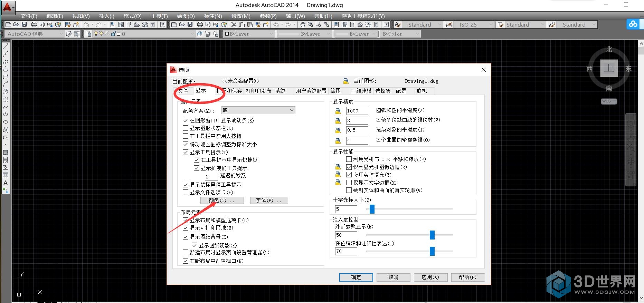
Task: Click the 颜色(C)... button
Action: tap(222, 200)
